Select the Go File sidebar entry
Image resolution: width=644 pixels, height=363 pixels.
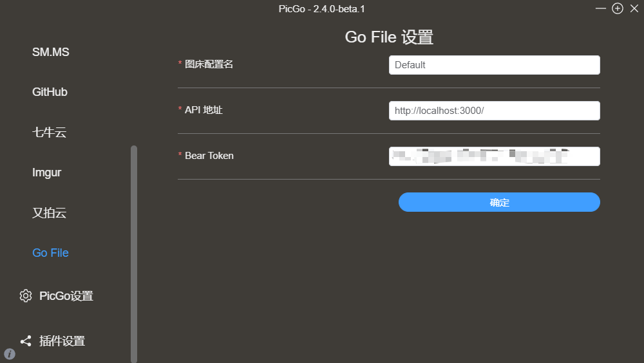(50, 253)
